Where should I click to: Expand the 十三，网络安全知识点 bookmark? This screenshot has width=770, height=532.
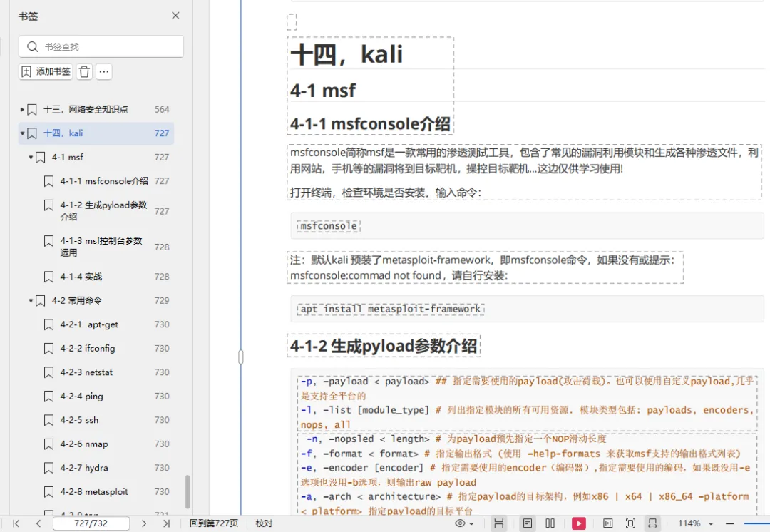point(22,110)
